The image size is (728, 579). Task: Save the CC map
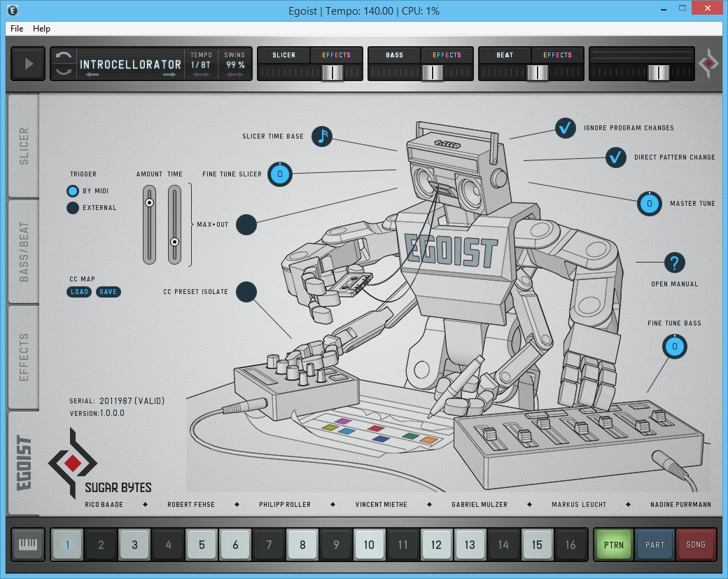[108, 291]
